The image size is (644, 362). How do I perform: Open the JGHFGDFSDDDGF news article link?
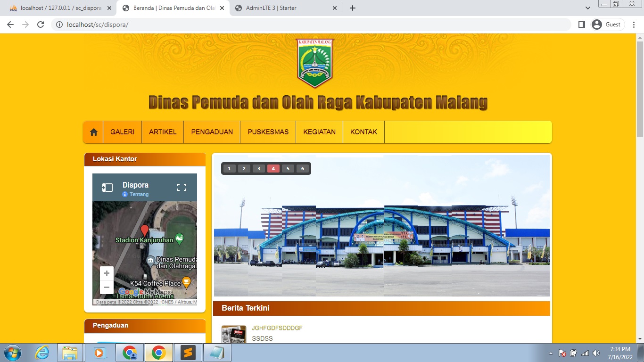277,328
